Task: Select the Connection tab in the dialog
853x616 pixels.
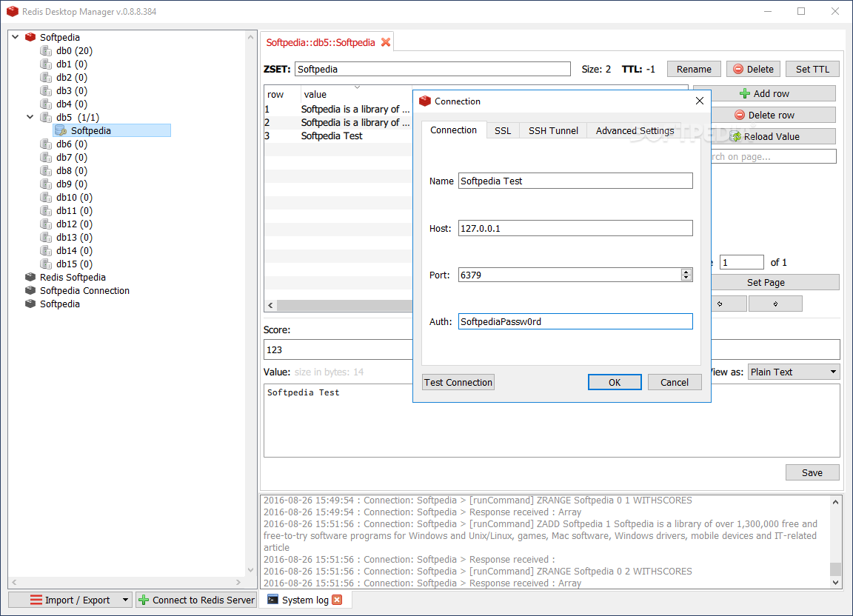Action: pos(454,130)
